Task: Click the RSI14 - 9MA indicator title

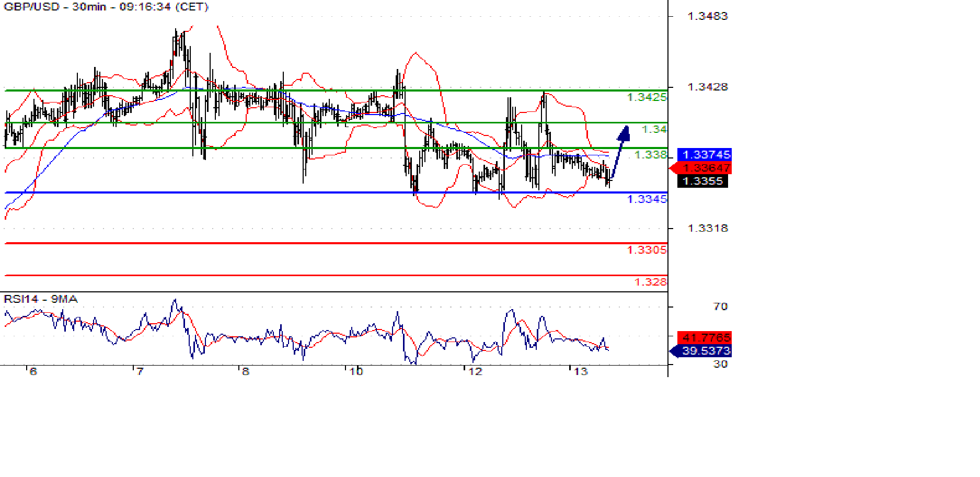Action: click(41, 299)
